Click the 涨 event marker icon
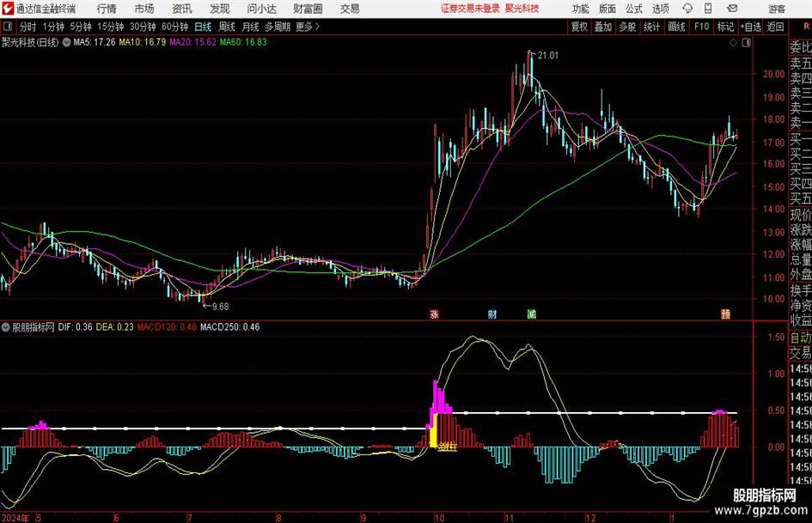The image size is (812, 523). tap(435, 313)
